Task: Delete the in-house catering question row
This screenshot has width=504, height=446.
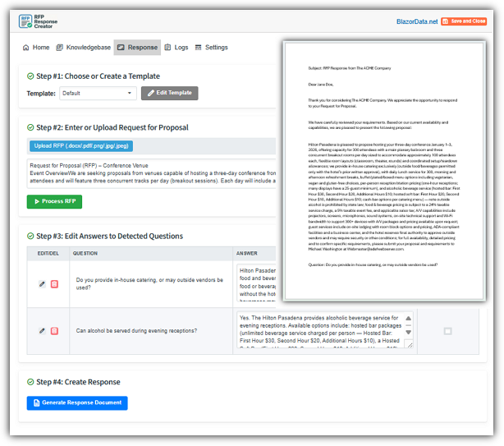Action: (54, 283)
